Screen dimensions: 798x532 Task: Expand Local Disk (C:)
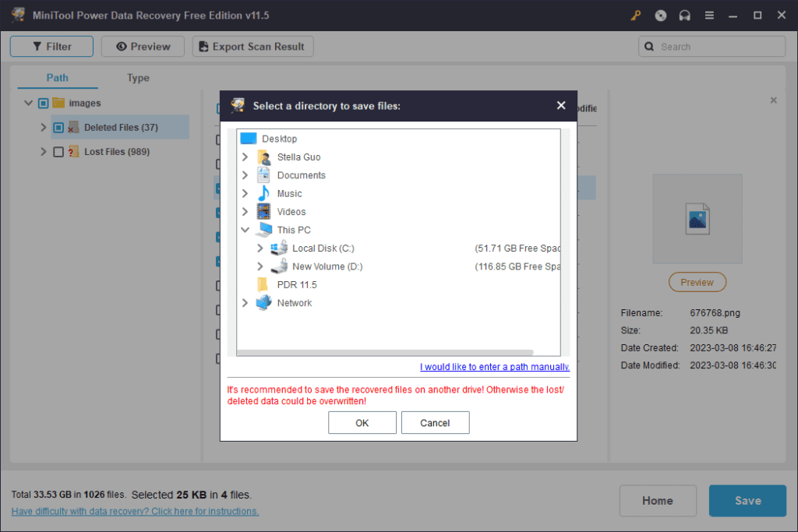click(260, 248)
